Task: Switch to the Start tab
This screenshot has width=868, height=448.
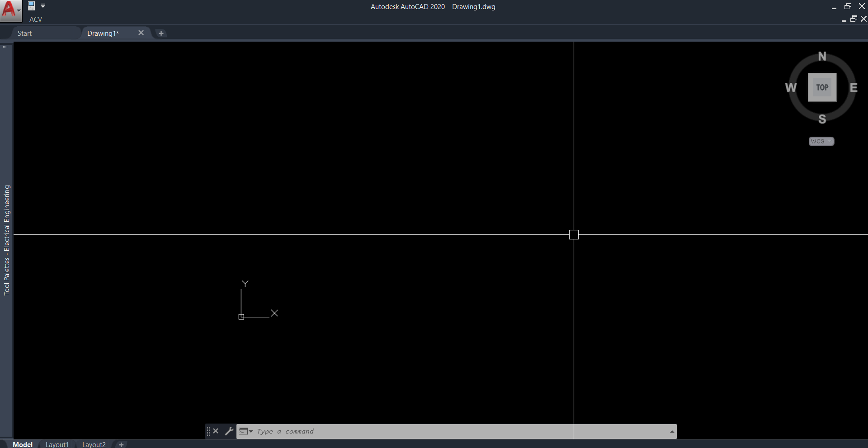Action: point(24,33)
